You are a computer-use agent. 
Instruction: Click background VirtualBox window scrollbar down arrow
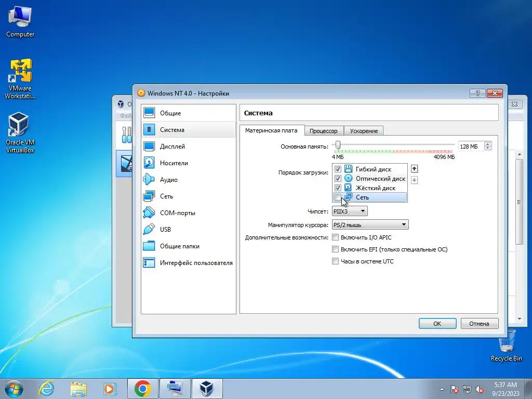pyautogui.click(x=520, y=318)
